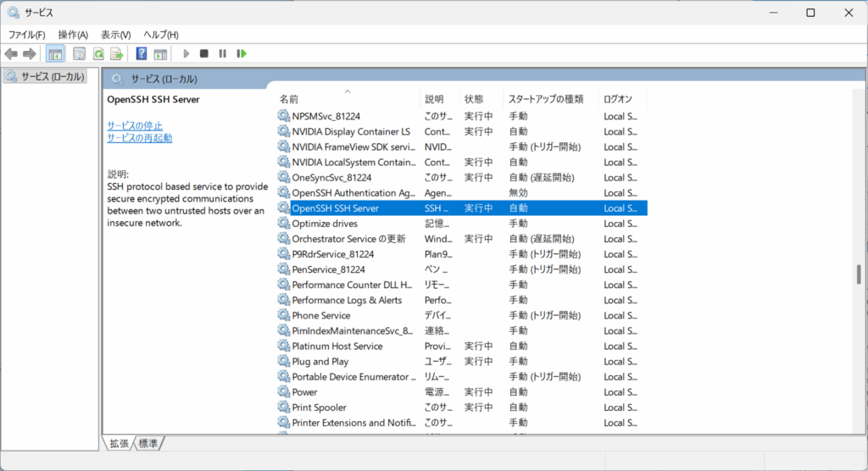
Task: Open Properties via toolbar icon
Action: [79, 53]
